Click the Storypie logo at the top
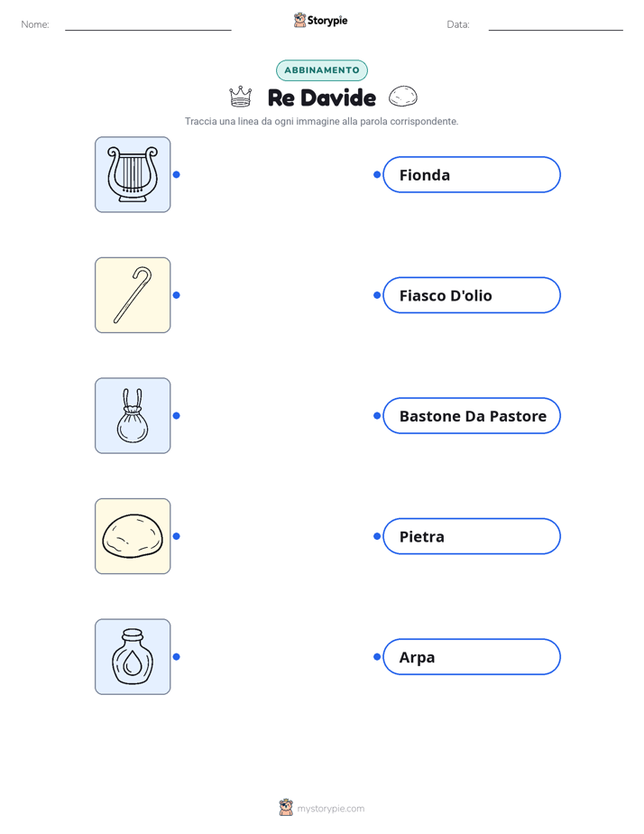Image resolution: width=644 pixels, height=834 pixels. [320, 20]
